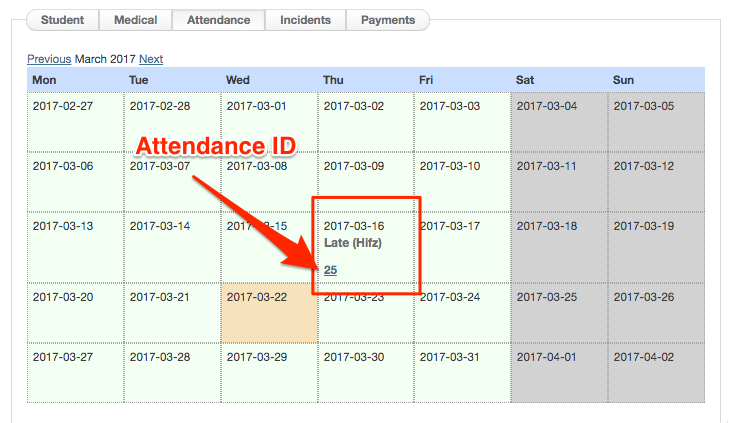Select the 2017-02-27 calendar day
This screenshot has width=729, height=423.
coord(75,122)
